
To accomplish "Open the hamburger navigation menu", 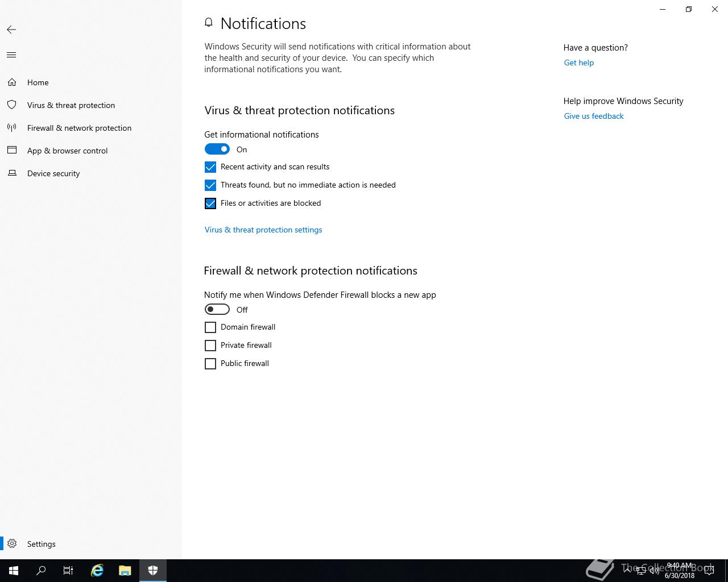I will (x=11, y=55).
